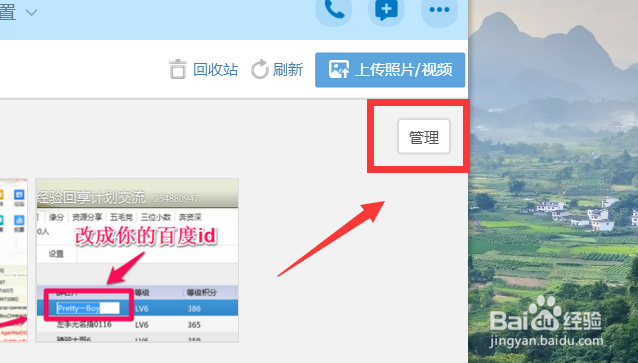This screenshot has width=638, height=363.
Task: Click 上传照片/视频 upload button
Action: [390, 70]
